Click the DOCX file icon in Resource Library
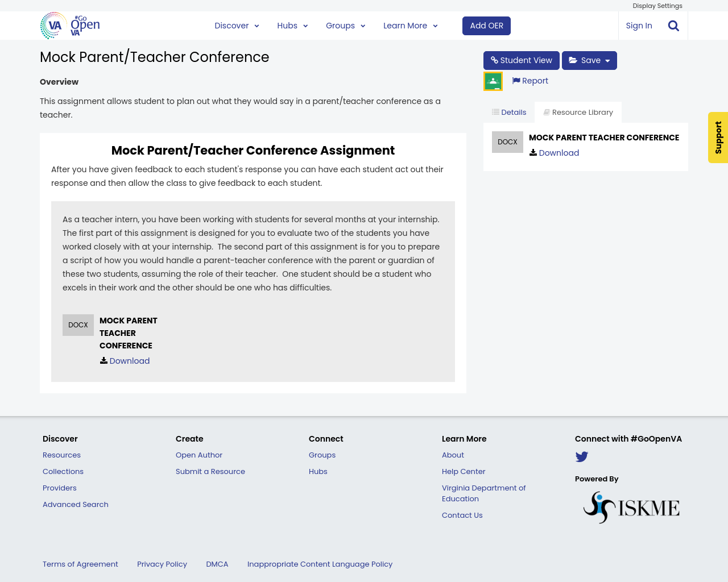Image resolution: width=728 pixels, height=582 pixels. 507,140
